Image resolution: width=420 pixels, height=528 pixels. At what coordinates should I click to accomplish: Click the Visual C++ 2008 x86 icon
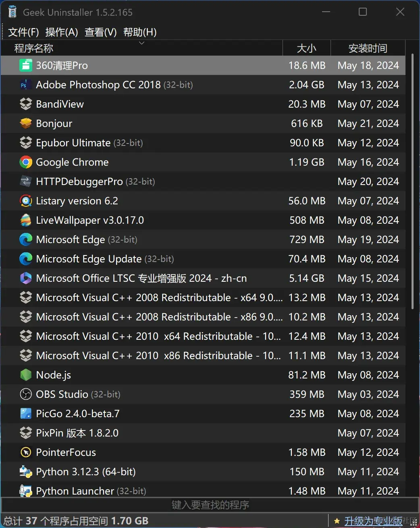pyautogui.click(x=26, y=317)
